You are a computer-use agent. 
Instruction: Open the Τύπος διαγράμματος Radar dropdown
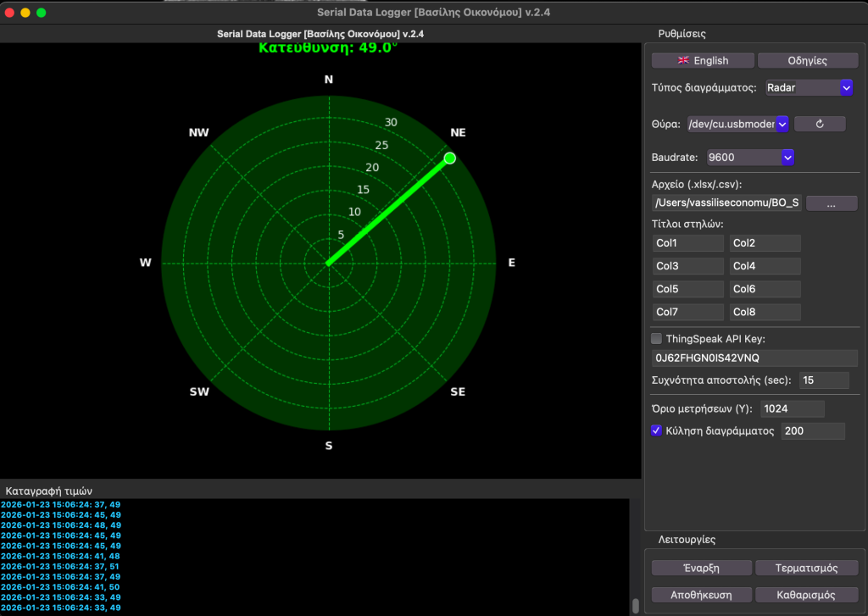[x=809, y=87]
